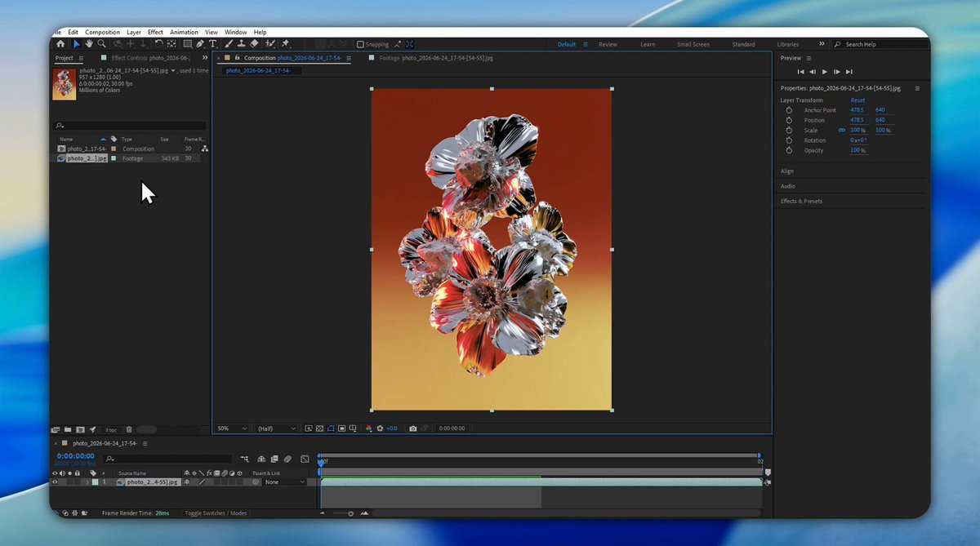Image resolution: width=980 pixels, height=546 pixels.
Task: Select the Rotation tool
Action: 158,44
